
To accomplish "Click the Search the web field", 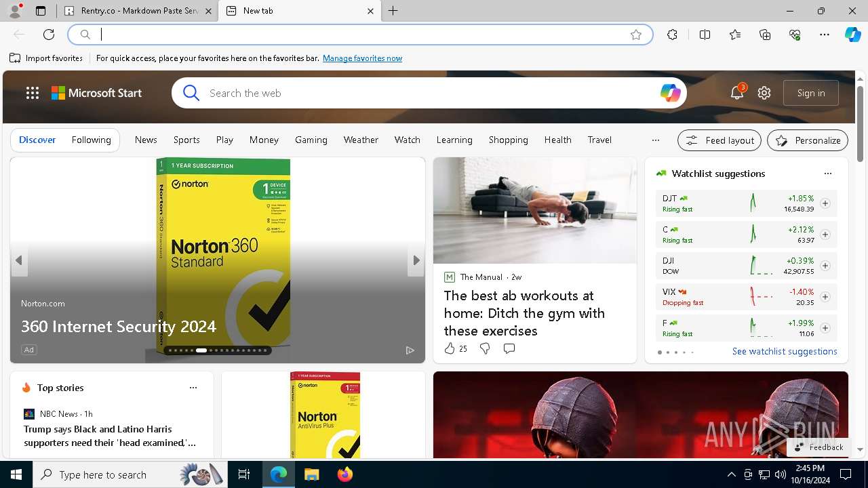I will click(x=431, y=93).
